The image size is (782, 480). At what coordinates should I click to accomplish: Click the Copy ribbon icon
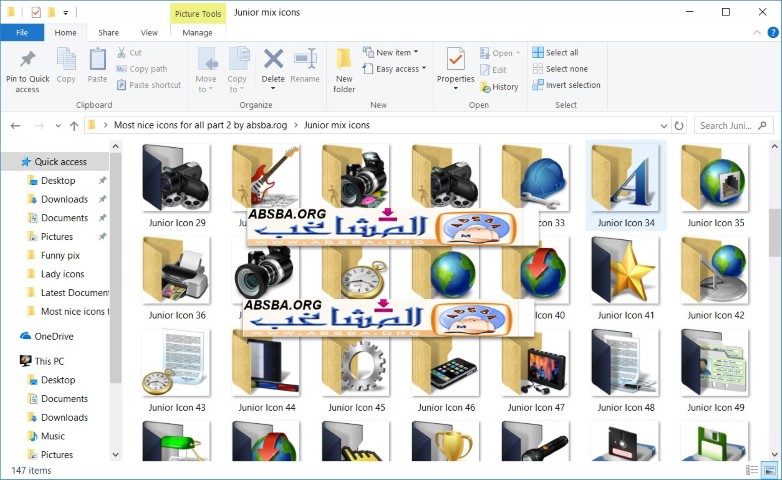tap(66, 59)
